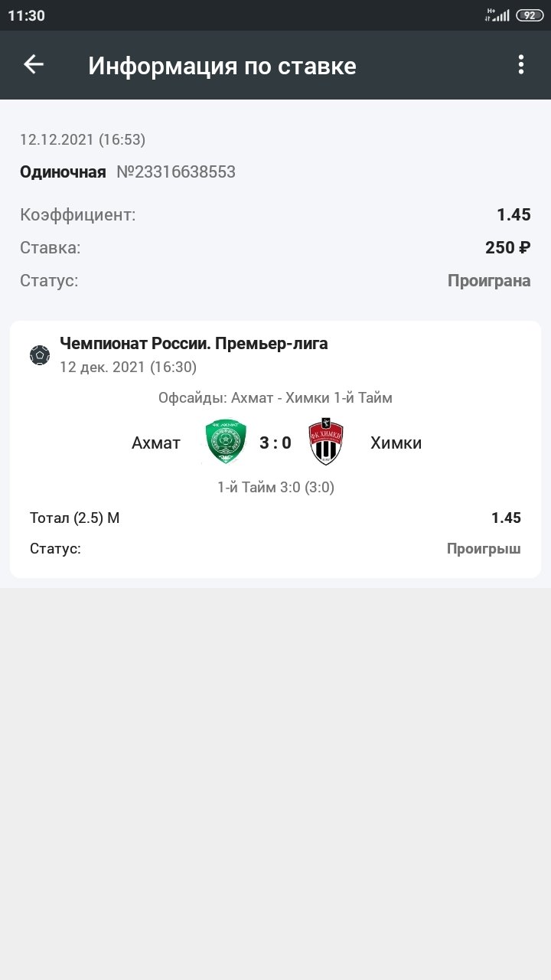The image size is (551, 980).
Task: Tap the 250 ₽ stake amount
Action: point(507,247)
